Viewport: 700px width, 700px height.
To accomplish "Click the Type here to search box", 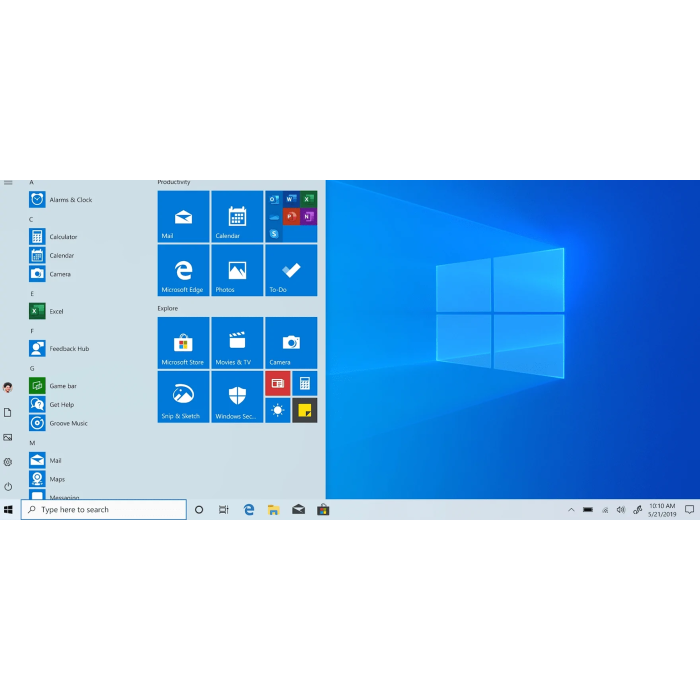I will pyautogui.click(x=104, y=509).
